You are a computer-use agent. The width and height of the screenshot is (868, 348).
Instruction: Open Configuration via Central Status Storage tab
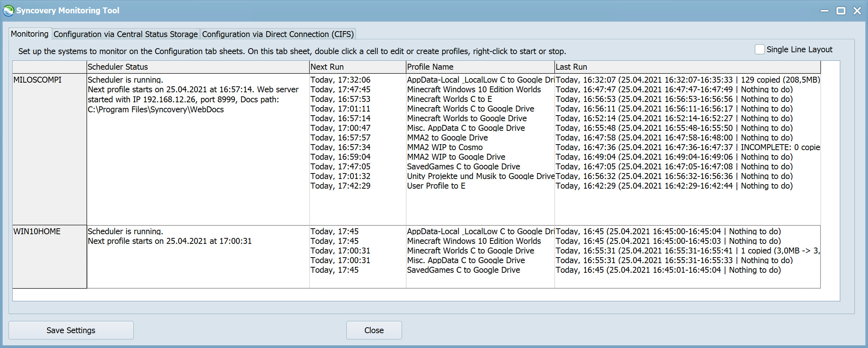pyautogui.click(x=126, y=34)
